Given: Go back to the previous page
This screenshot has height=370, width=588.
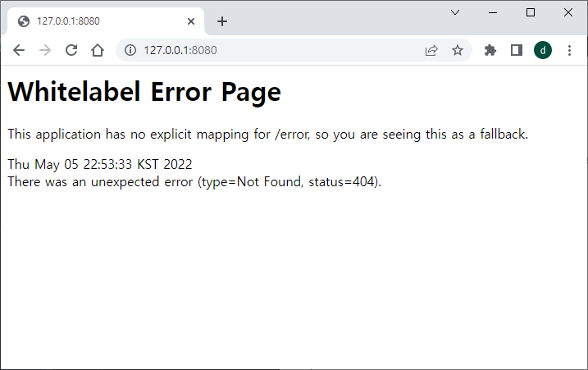Looking at the screenshot, I should pos(19,50).
